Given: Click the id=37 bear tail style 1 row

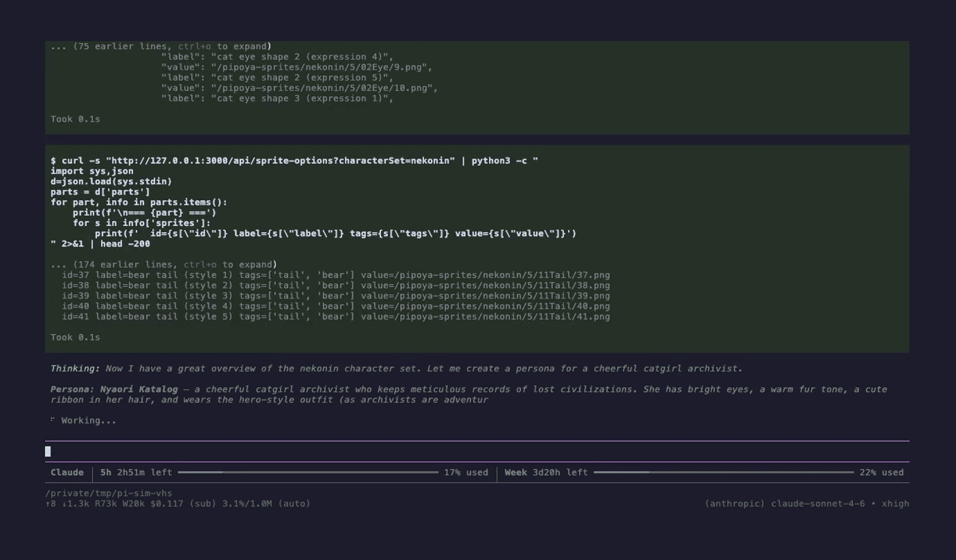Looking at the screenshot, I should (x=336, y=275).
